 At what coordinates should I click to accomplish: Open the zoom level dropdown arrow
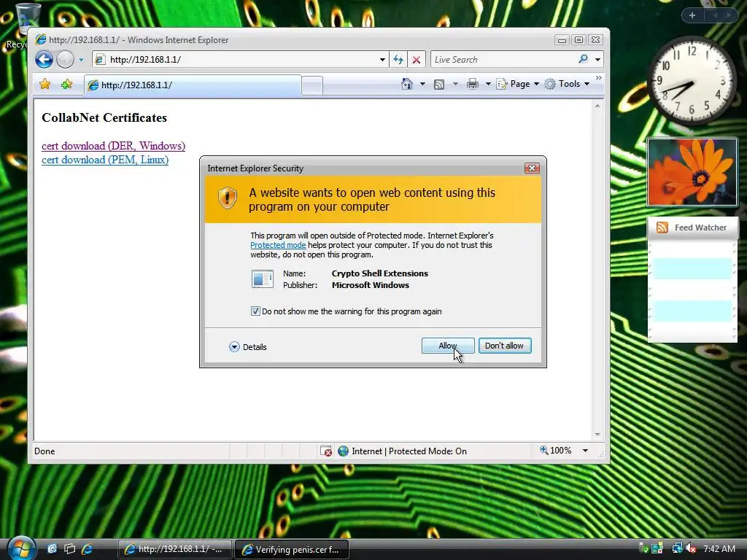(585, 451)
